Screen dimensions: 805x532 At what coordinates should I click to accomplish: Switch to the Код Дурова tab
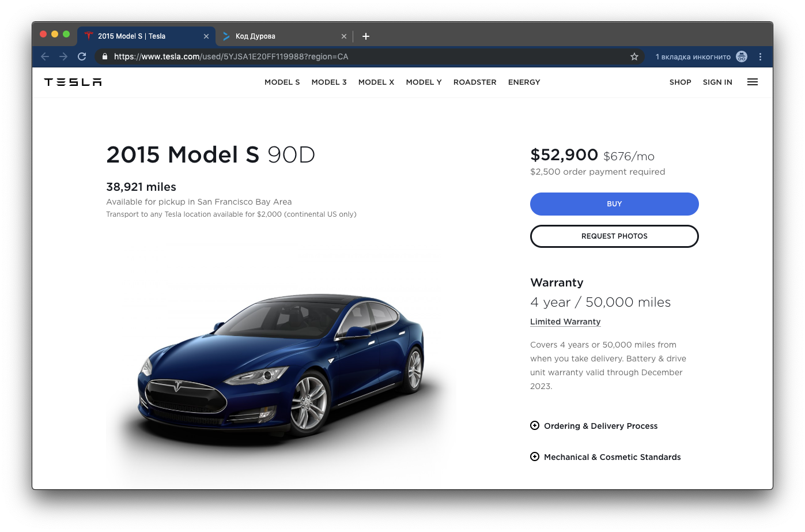click(x=284, y=36)
